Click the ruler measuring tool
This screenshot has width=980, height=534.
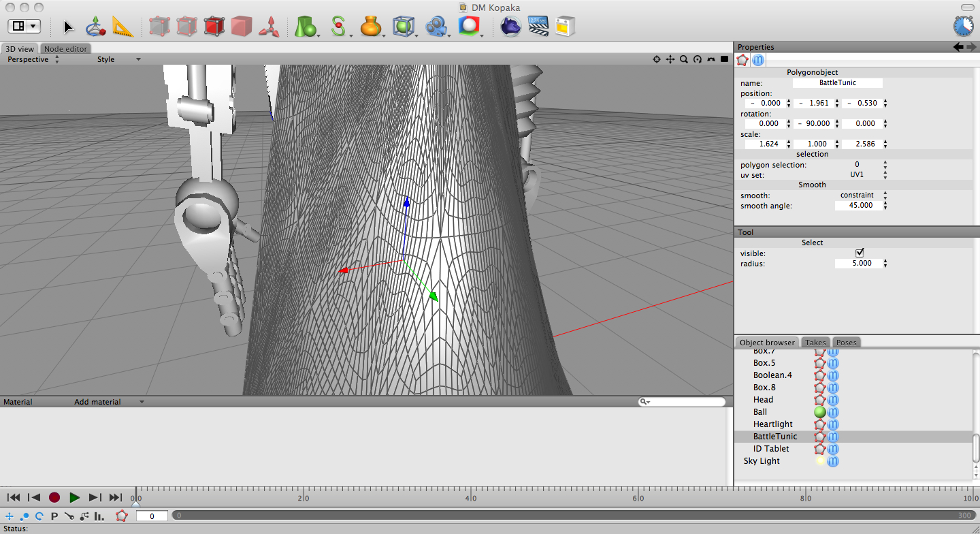[122, 27]
